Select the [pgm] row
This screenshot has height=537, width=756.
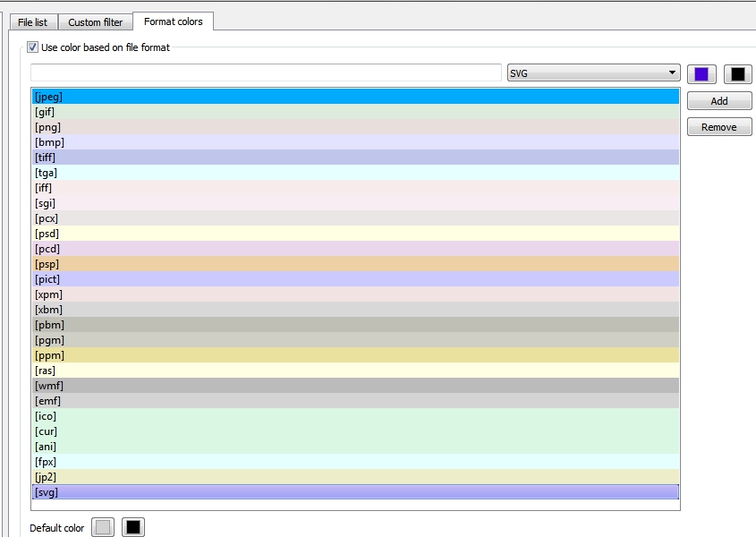pyautogui.click(x=355, y=340)
